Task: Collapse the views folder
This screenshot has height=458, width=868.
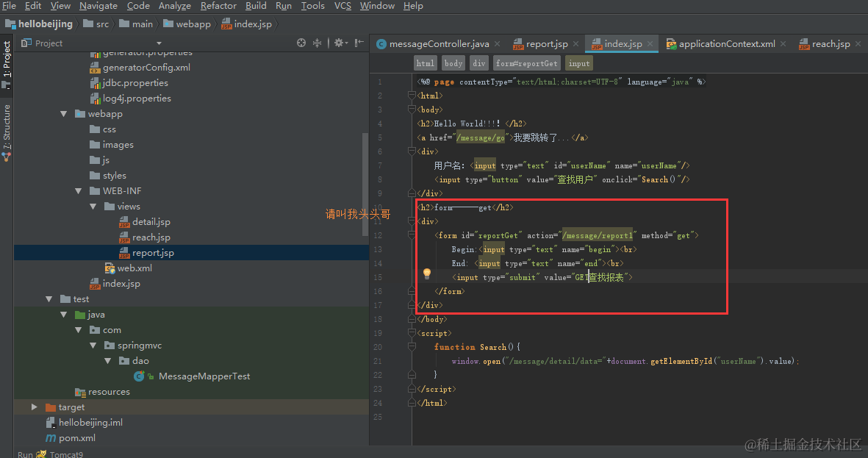Action: tap(93, 206)
